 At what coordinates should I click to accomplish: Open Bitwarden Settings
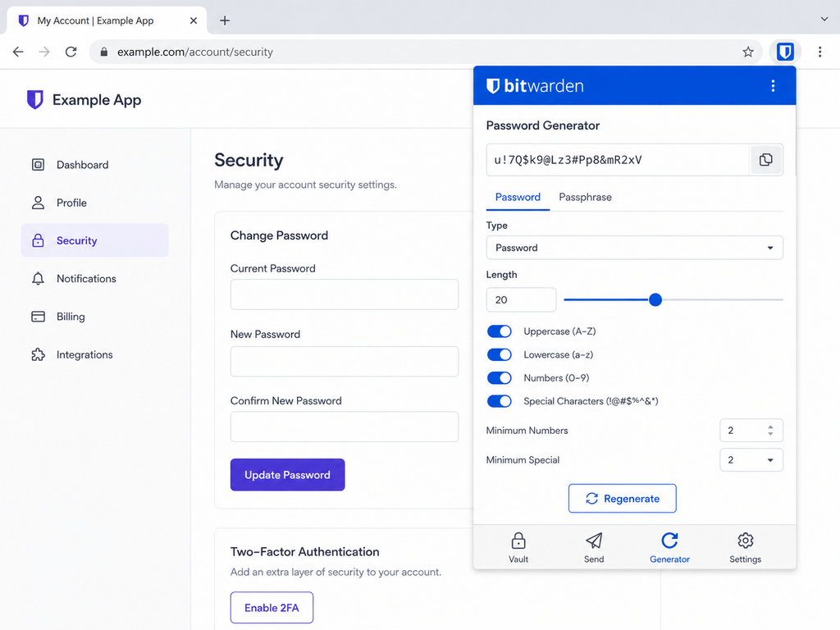(x=745, y=547)
